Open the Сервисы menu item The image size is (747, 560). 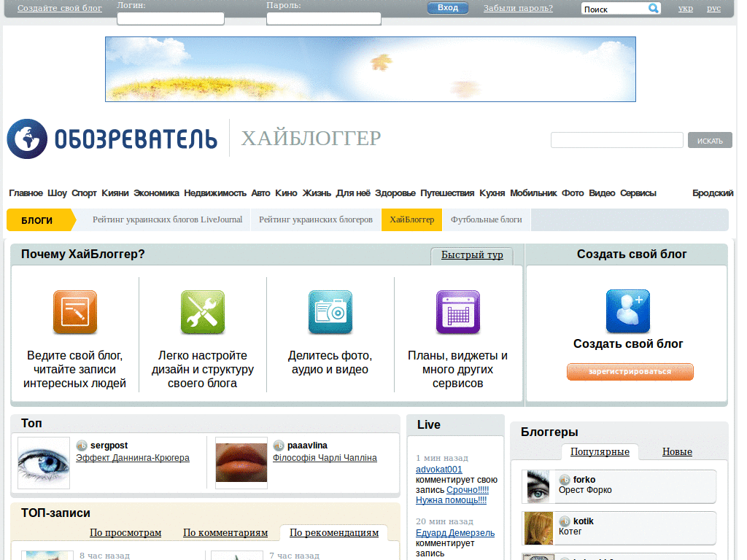(638, 192)
